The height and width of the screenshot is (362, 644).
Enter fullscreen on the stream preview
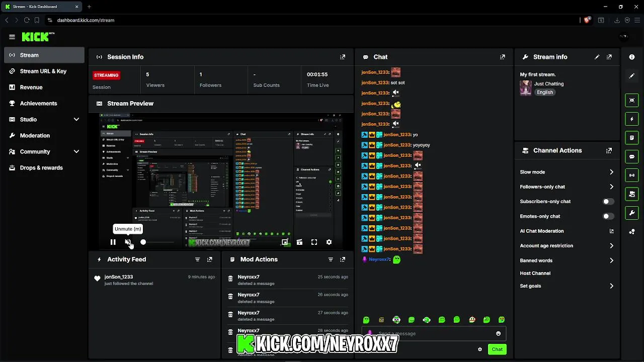314,242
